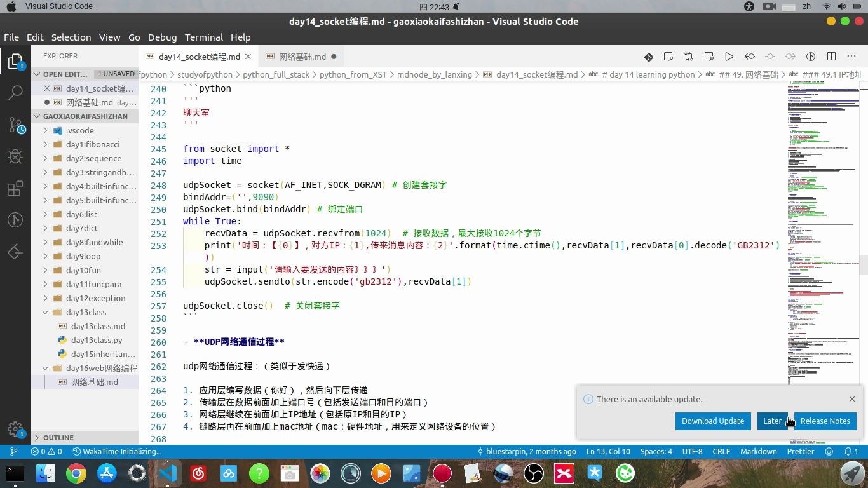Image resolution: width=868 pixels, height=488 pixels.
Task: Open the Debug menu
Action: pos(163,37)
